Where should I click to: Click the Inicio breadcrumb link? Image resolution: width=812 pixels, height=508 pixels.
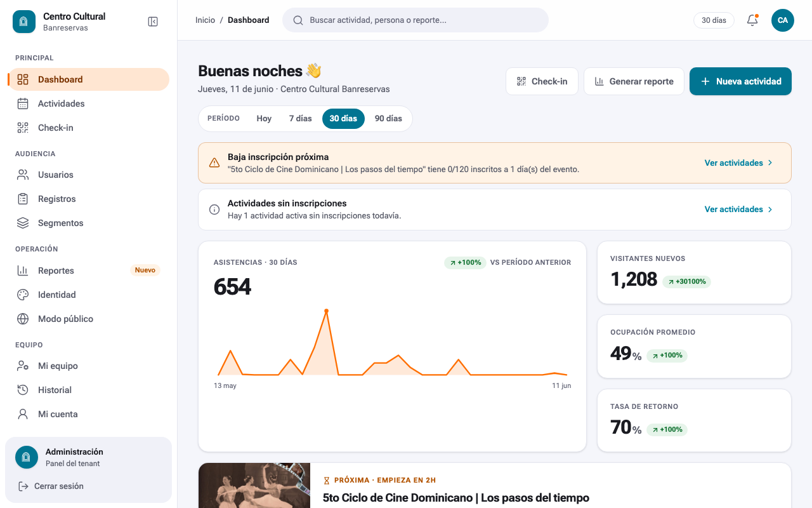(205, 20)
